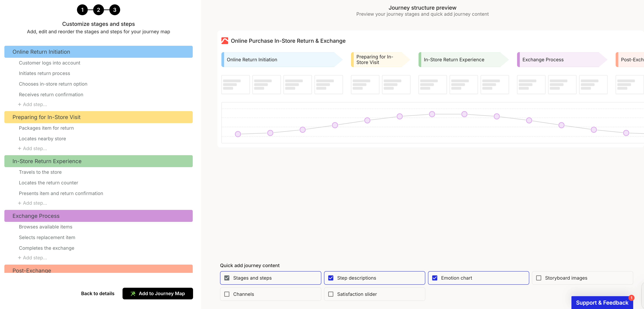Click plus icon under Online Return Initiation
This screenshot has height=309, width=644.
[x=20, y=104]
